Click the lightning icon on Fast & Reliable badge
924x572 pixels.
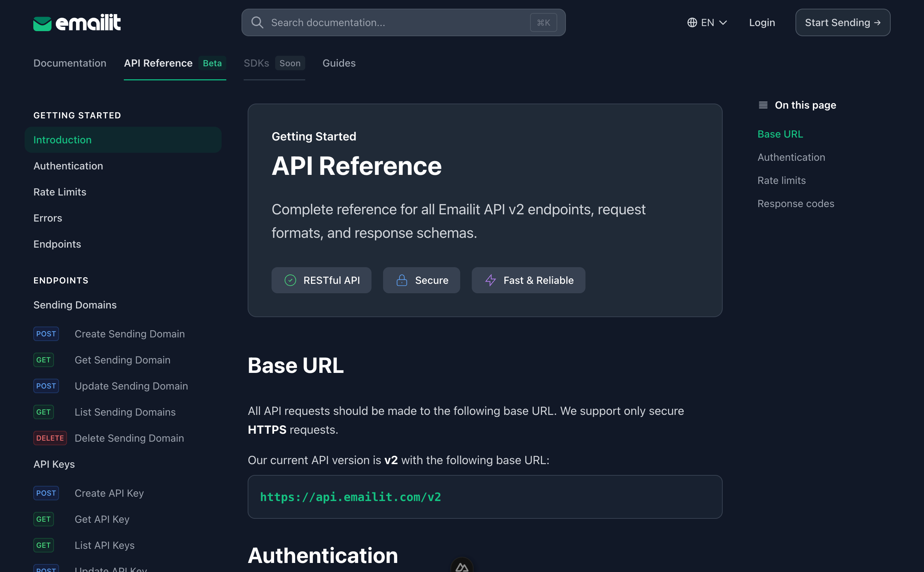click(x=490, y=280)
